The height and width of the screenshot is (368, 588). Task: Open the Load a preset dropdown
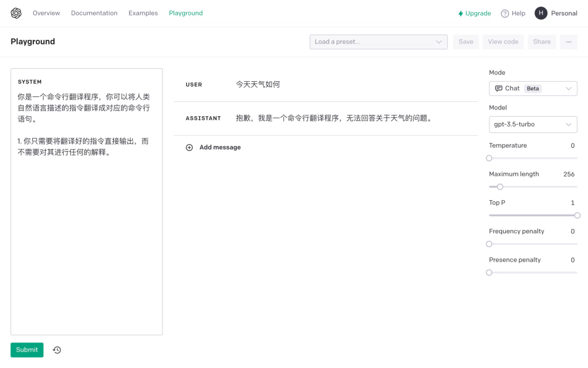pos(378,41)
